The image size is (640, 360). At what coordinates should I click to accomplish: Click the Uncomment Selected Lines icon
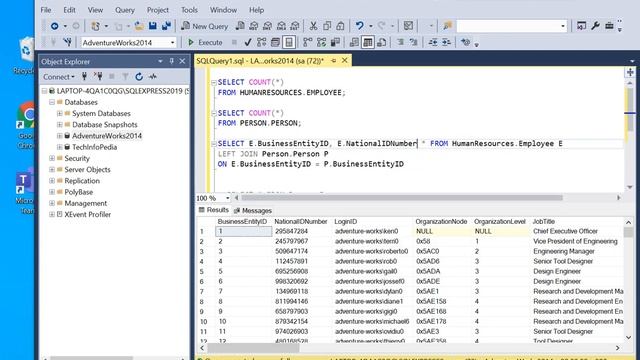point(414,42)
